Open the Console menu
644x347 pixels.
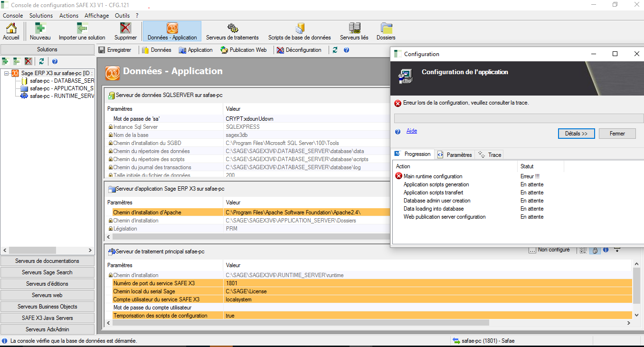(x=13, y=16)
